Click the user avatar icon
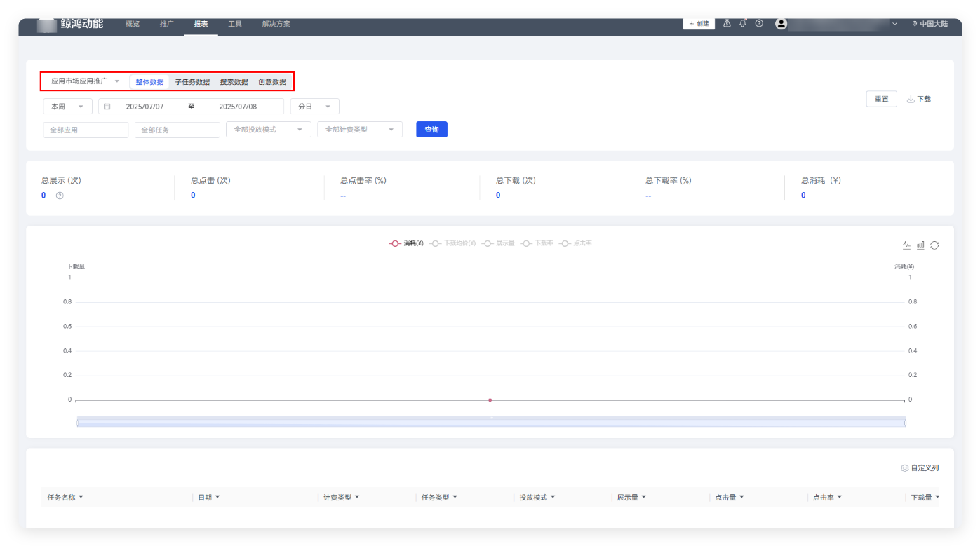Viewport: 980px width, 546px height. click(x=781, y=24)
